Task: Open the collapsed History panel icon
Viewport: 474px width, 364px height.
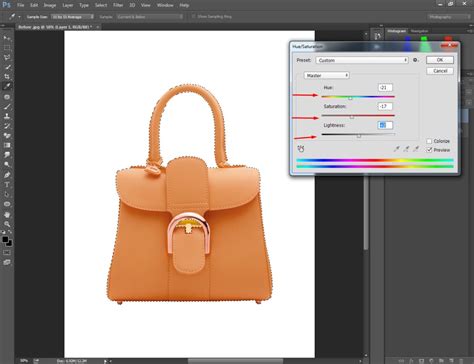Action: 377,36
